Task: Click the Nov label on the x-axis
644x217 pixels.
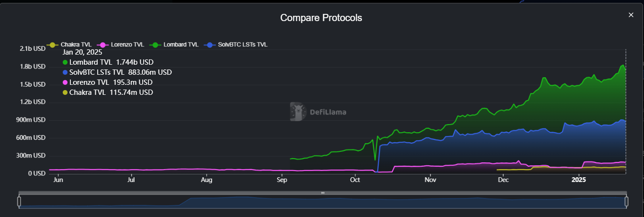Action: (x=430, y=181)
